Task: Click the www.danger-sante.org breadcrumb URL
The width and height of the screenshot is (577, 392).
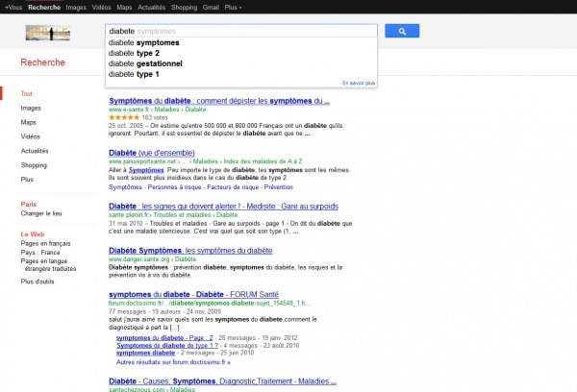Action: tap(152, 259)
